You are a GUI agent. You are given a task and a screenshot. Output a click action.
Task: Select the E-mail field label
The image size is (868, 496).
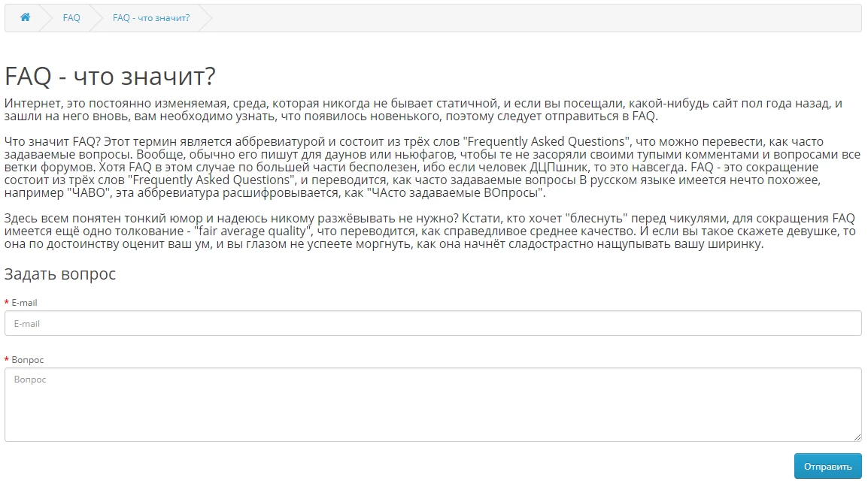pos(24,302)
